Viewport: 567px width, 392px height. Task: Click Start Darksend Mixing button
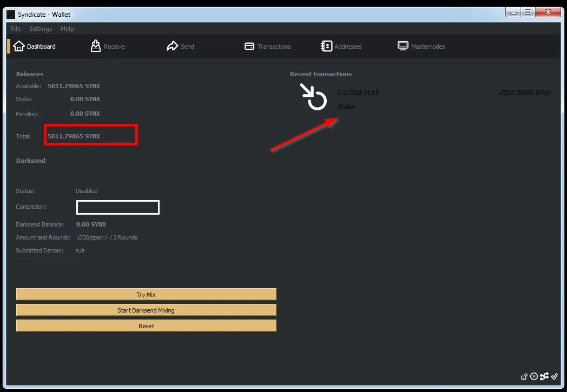coord(146,310)
